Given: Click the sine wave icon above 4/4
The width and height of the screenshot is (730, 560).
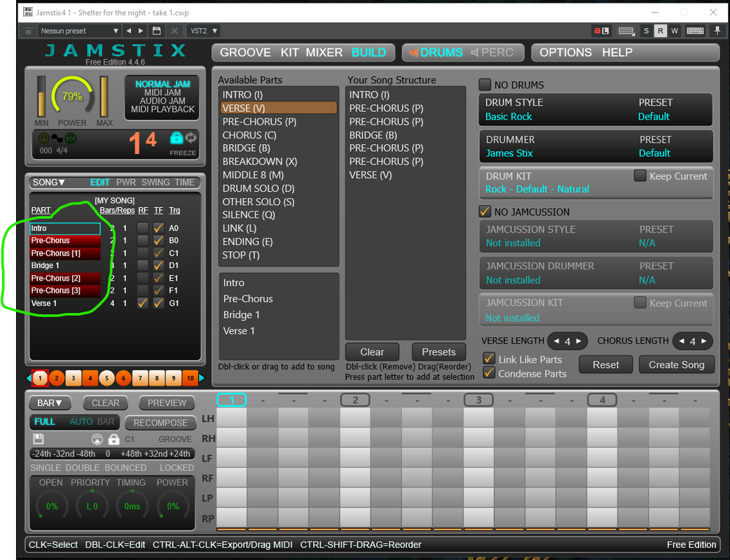Looking at the screenshot, I should coord(57,138).
